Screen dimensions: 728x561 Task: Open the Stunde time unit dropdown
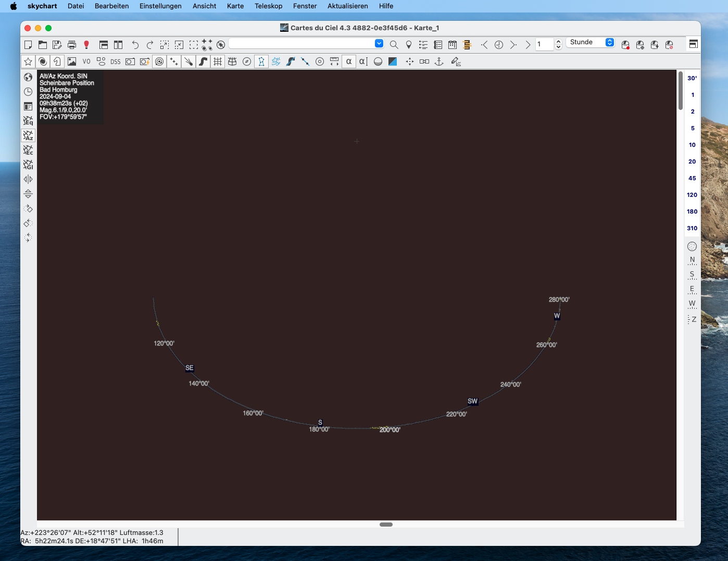(591, 42)
